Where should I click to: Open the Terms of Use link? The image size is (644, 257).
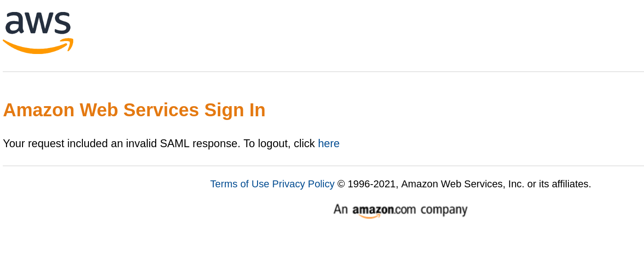[x=240, y=184]
